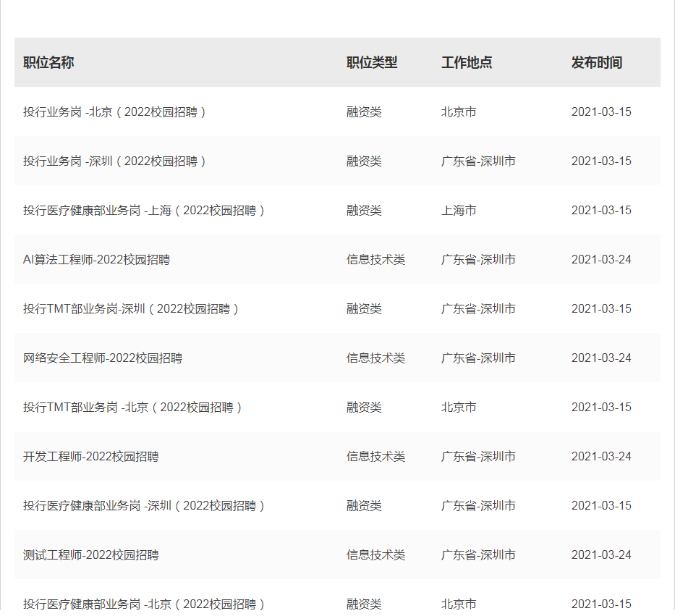
Task: Open 投行TMT部业务岗 -北京 job posting
Action: pos(132,408)
